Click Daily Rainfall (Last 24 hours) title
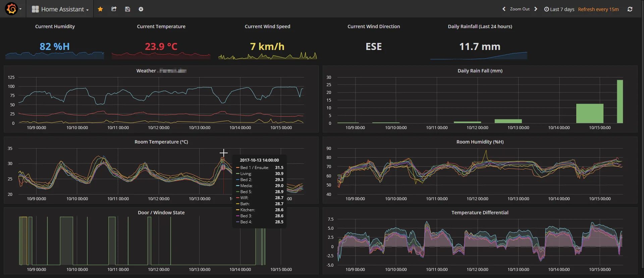The height and width of the screenshot is (278, 644). (480, 26)
